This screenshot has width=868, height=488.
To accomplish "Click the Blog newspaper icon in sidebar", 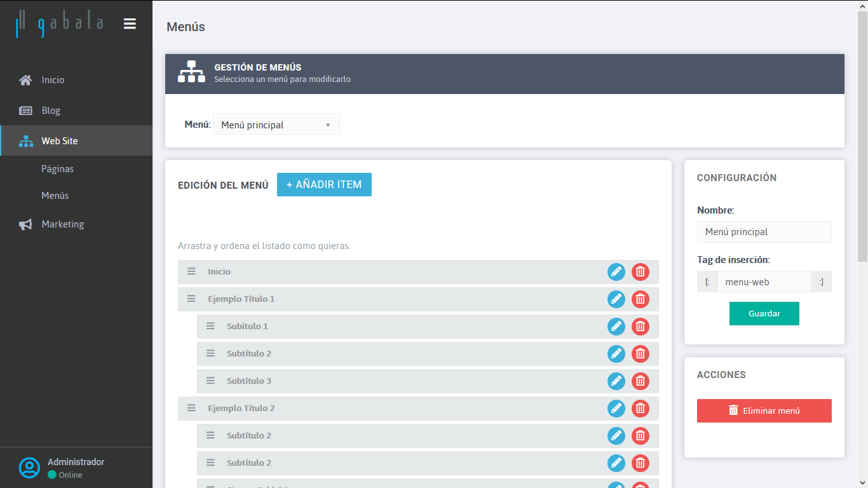I will 25,111.
